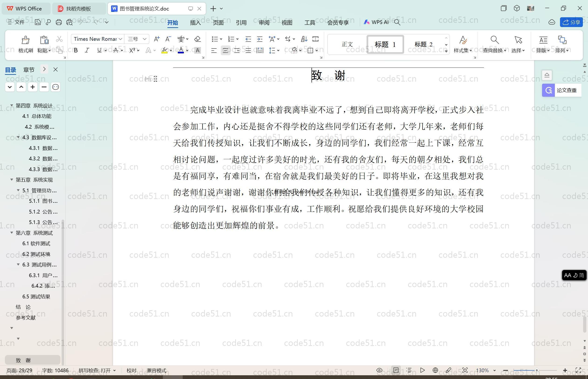Click the Format Painter (格式刷) icon
This screenshot has width=588, height=379.
[26, 40]
